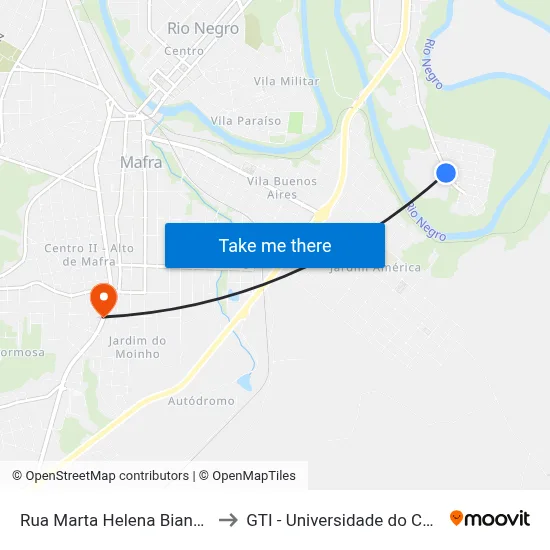Image resolution: width=550 pixels, height=550 pixels.
Task: Click the Autódromo label on the map
Action: (x=201, y=401)
